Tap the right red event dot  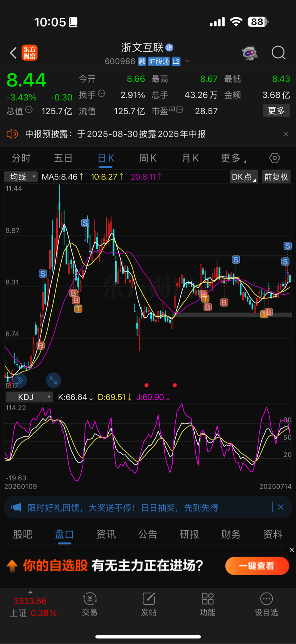point(175,385)
